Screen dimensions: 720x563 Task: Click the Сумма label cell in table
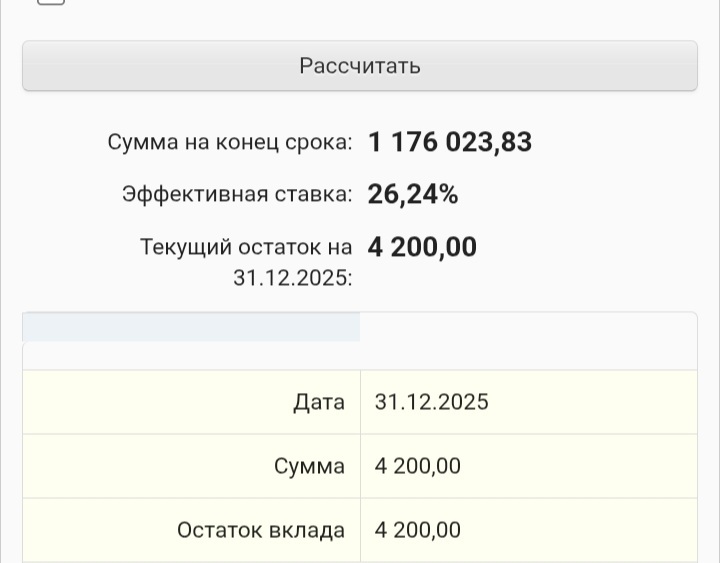pos(309,466)
